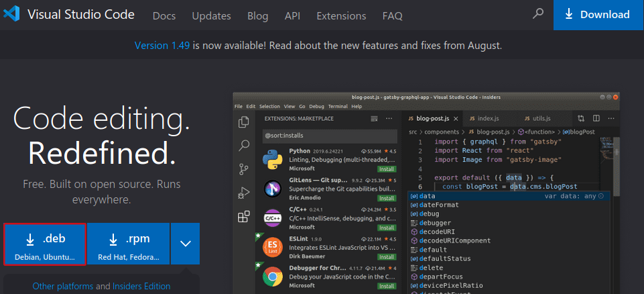Click the compare changes icon in editor toolbar
The width and height of the screenshot is (644, 294).
(581, 118)
